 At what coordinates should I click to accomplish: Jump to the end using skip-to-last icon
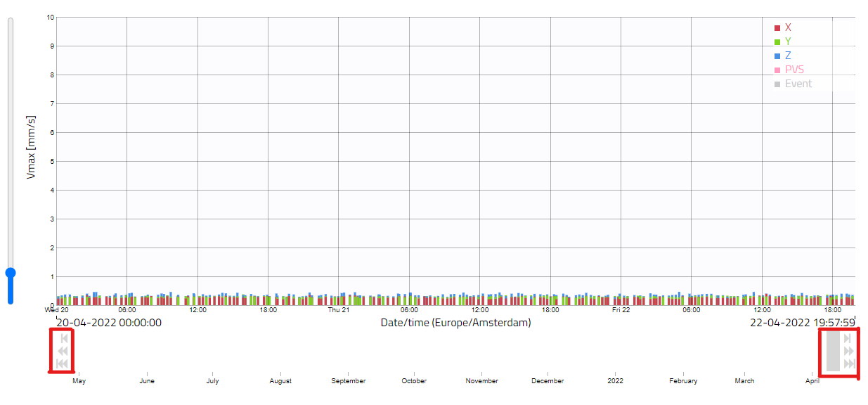(849, 363)
